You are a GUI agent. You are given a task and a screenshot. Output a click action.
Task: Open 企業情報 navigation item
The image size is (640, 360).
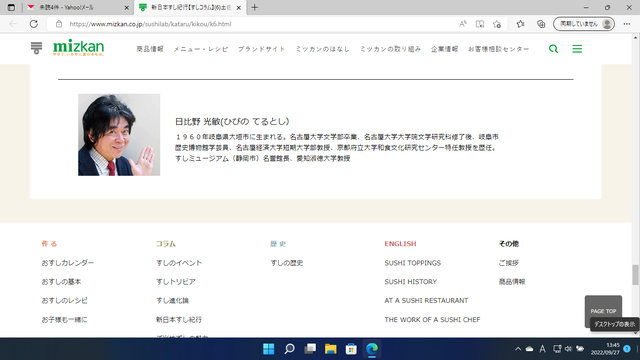click(x=444, y=49)
